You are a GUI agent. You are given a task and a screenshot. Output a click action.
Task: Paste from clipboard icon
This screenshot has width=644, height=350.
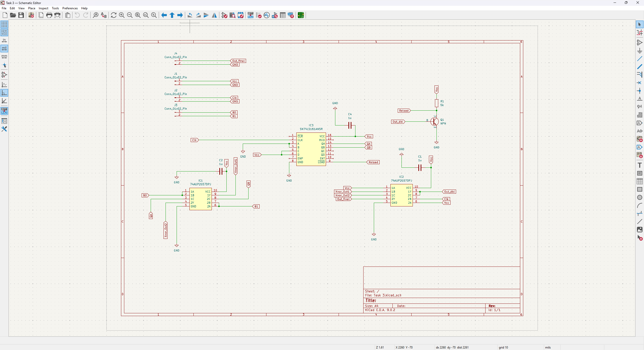point(68,15)
